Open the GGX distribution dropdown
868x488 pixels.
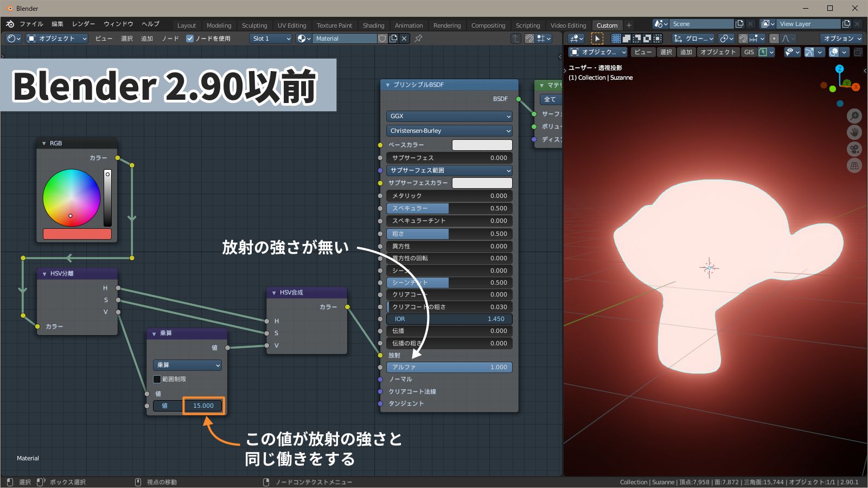[x=449, y=116]
